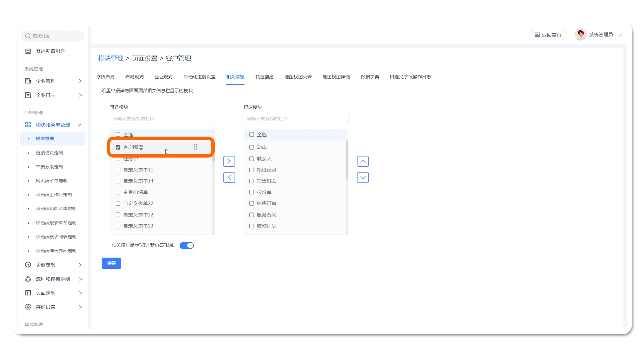Switch to the 字段布局 tab
Viewport: 644px width, 362px height.
[105, 77]
